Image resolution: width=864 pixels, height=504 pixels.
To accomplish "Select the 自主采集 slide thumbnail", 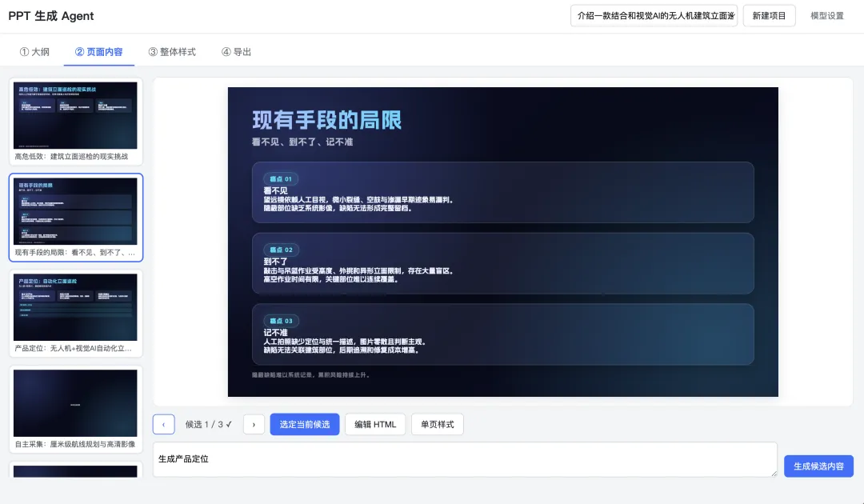I will pos(75,409).
